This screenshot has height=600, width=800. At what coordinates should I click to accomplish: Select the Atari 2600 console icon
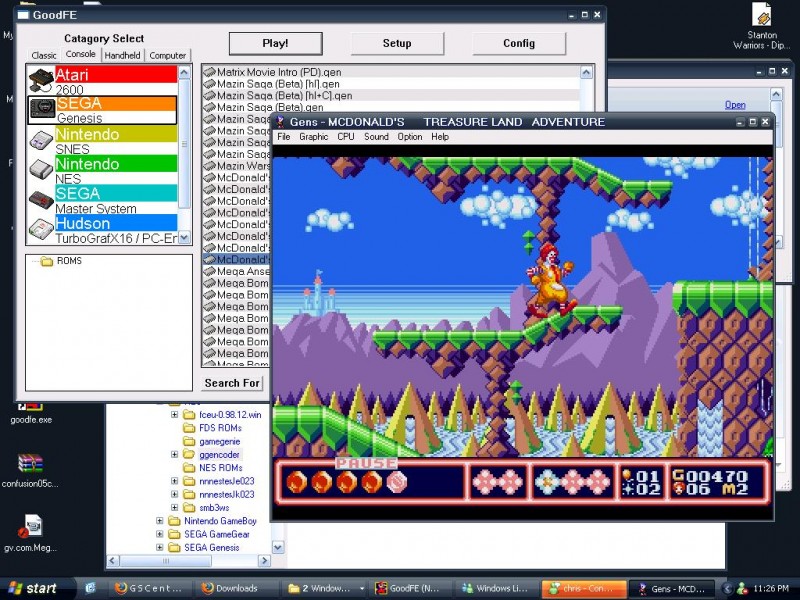41,81
